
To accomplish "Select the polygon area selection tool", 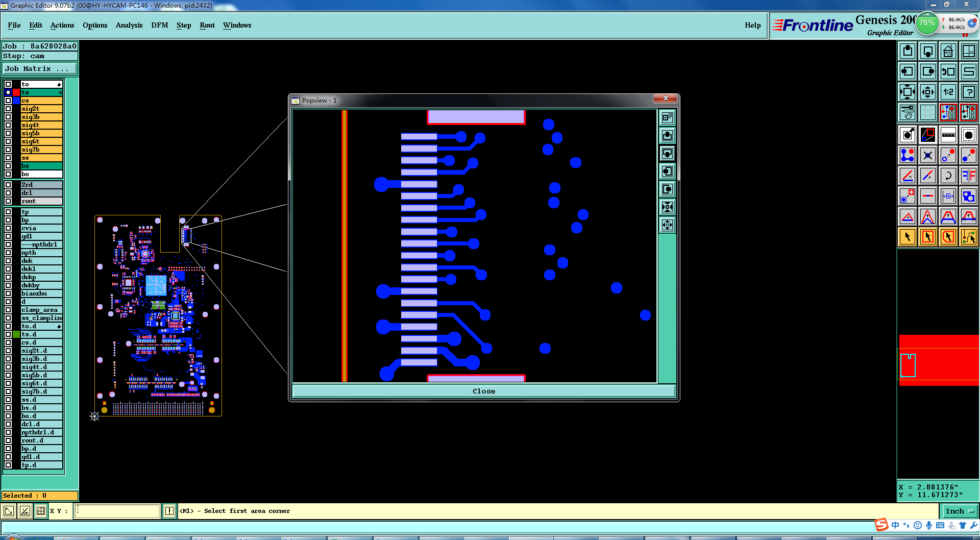I will click(x=948, y=237).
